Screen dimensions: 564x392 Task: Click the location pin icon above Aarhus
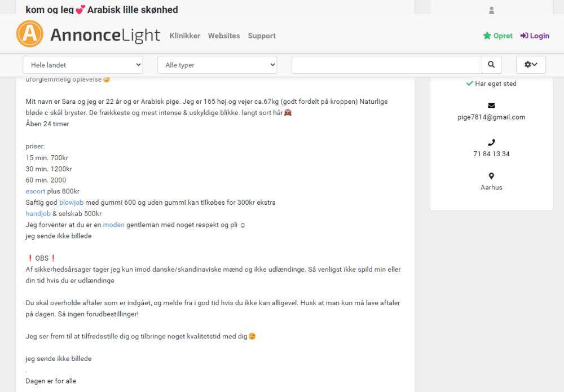click(x=491, y=176)
